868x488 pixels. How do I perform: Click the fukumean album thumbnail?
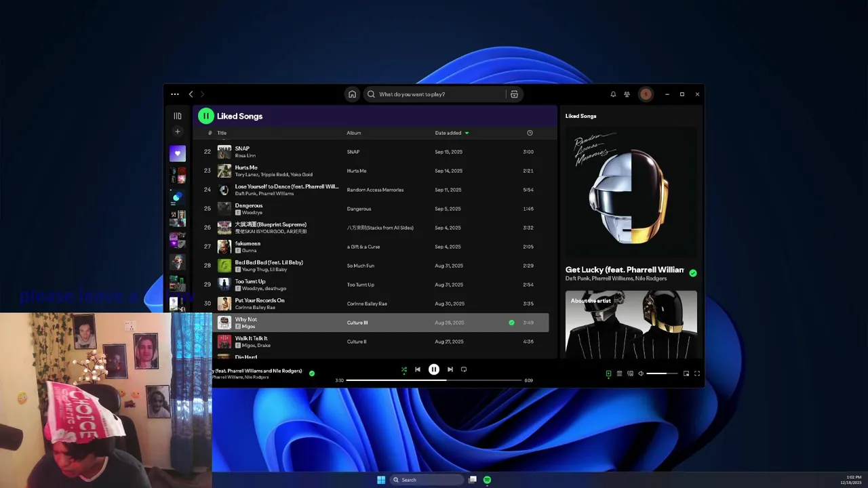point(224,247)
